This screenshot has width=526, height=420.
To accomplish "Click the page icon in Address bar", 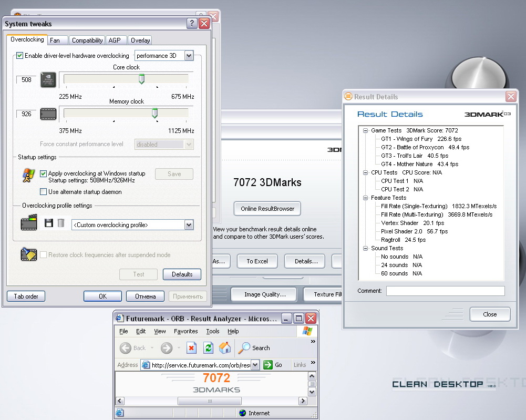I will [x=146, y=365].
